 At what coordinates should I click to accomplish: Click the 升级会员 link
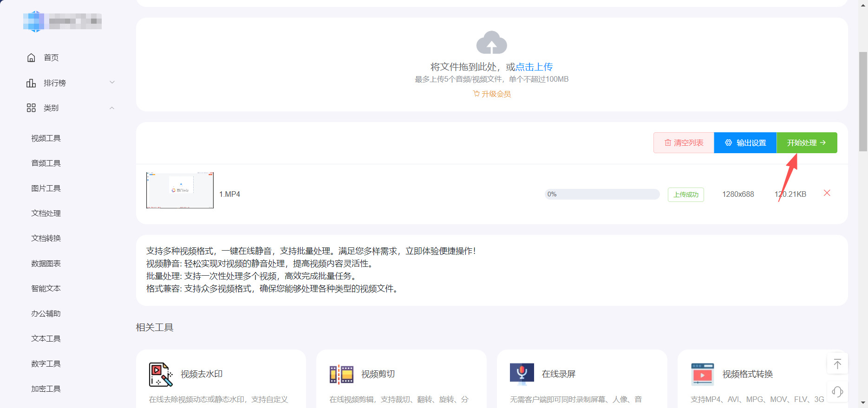coord(492,94)
